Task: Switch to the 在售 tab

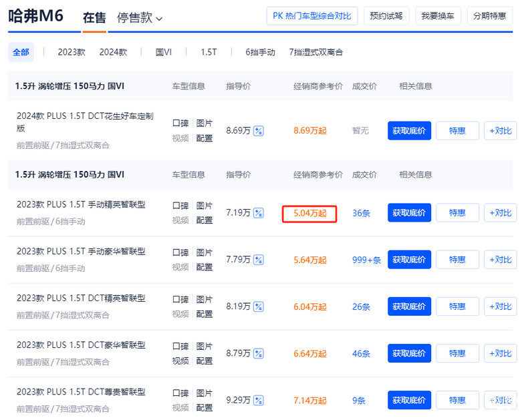Action: (x=94, y=18)
